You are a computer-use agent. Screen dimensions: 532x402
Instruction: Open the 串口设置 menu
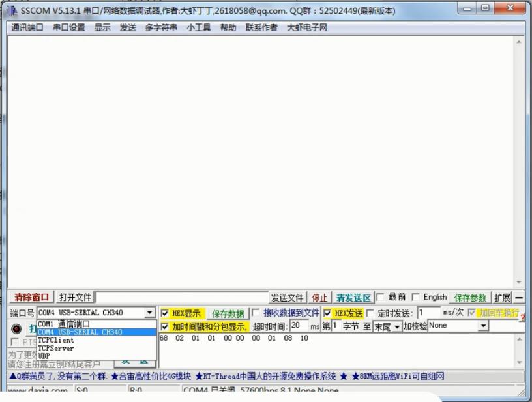pyautogui.click(x=69, y=27)
